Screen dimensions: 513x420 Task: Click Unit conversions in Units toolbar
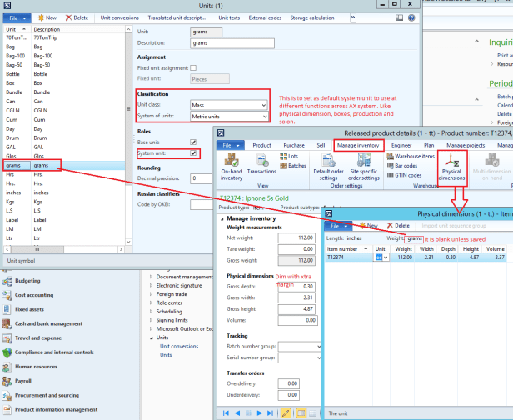(120, 17)
